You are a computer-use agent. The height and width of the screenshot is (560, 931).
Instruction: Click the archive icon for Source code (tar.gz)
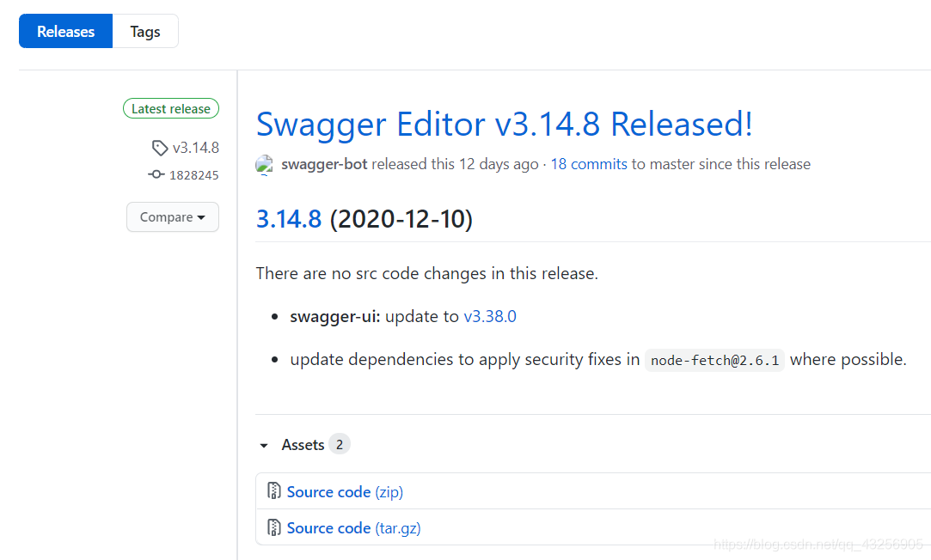tap(273, 527)
